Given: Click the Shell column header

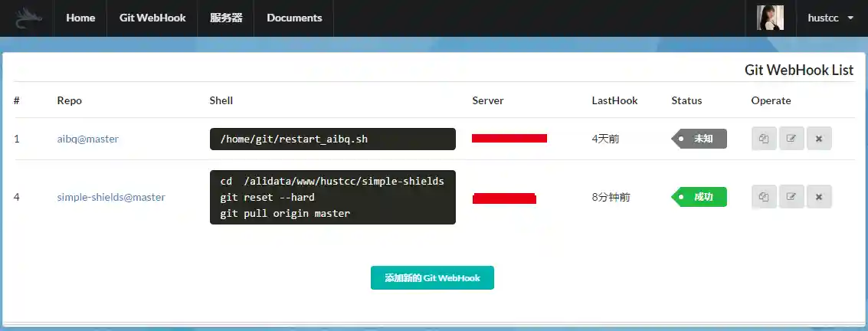Looking at the screenshot, I should 221,100.
